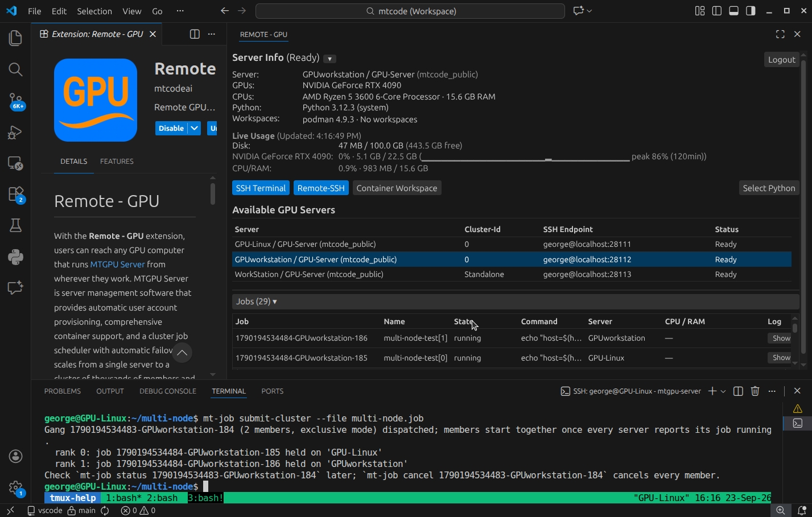The image size is (812, 517).
Task: Click the Container Workspace button
Action: pyautogui.click(x=397, y=188)
